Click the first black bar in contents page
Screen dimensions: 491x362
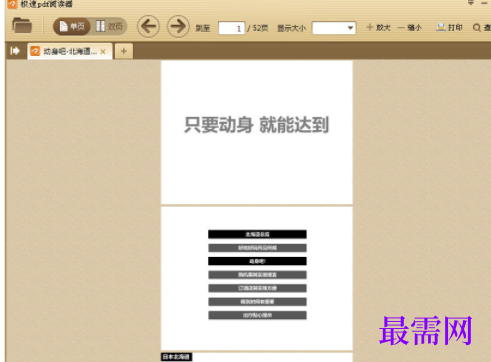click(x=257, y=234)
